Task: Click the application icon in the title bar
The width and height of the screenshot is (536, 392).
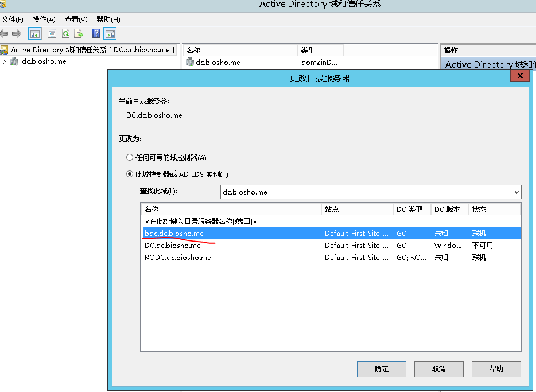Action: (3, 4)
